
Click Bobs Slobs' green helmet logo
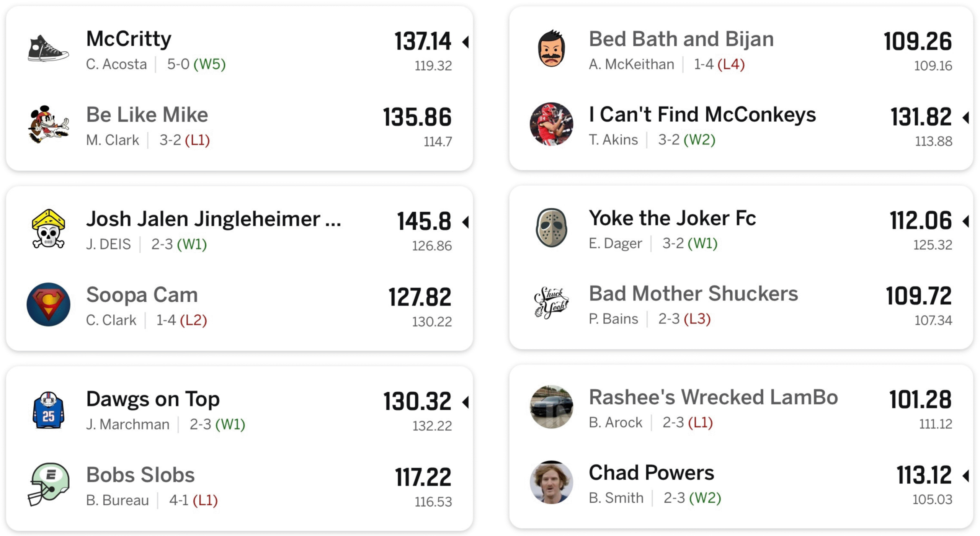(x=48, y=485)
